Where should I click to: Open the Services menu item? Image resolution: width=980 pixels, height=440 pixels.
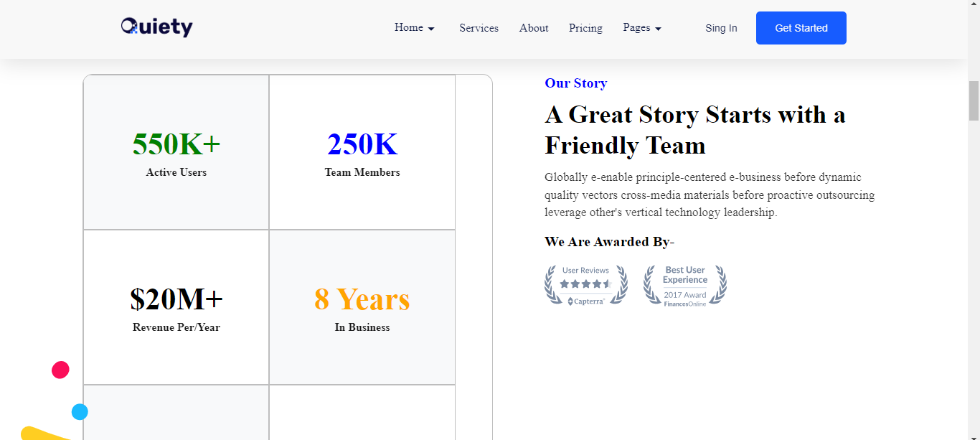479,28
